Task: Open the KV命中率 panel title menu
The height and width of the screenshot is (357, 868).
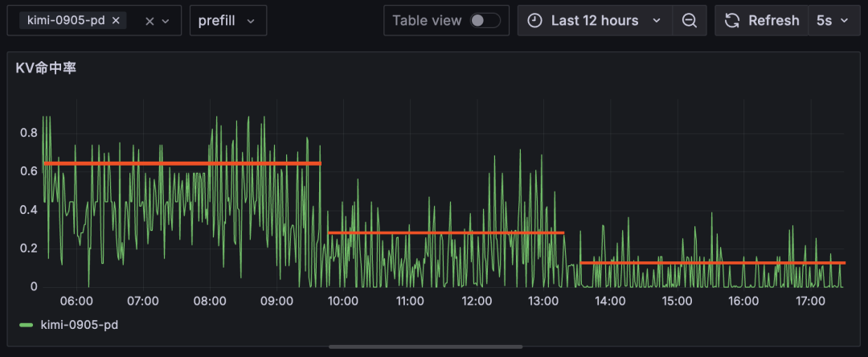Action: pos(46,68)
